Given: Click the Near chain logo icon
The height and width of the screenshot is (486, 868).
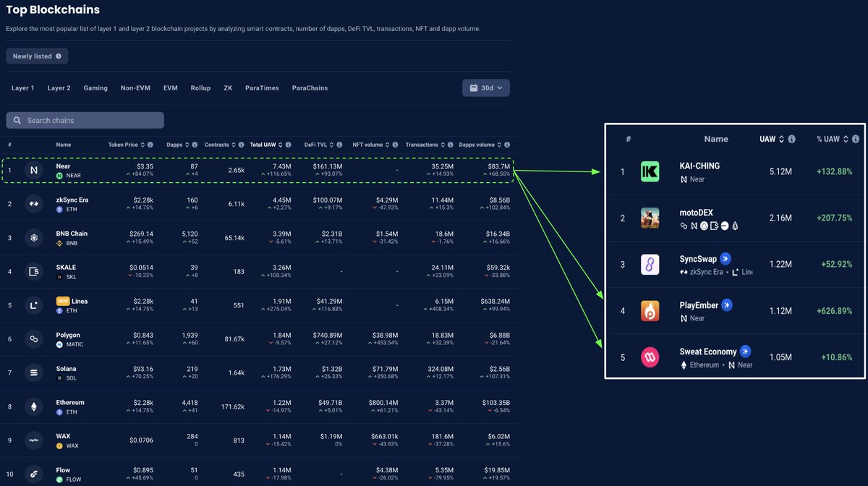Looking at the screenshot, I should (x=33, y=171).
